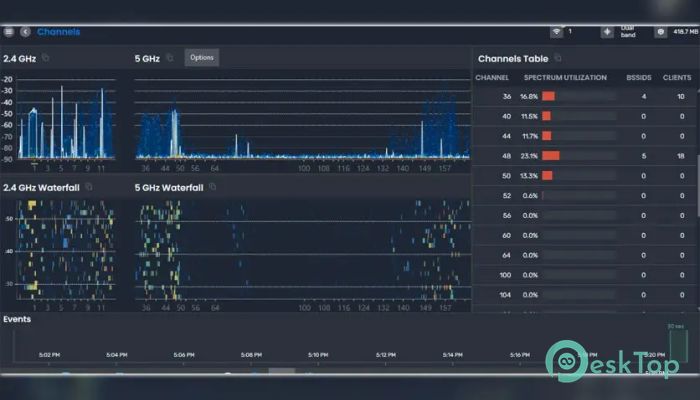
Task: Click the Events section heading
Action: tap(17, 319)
